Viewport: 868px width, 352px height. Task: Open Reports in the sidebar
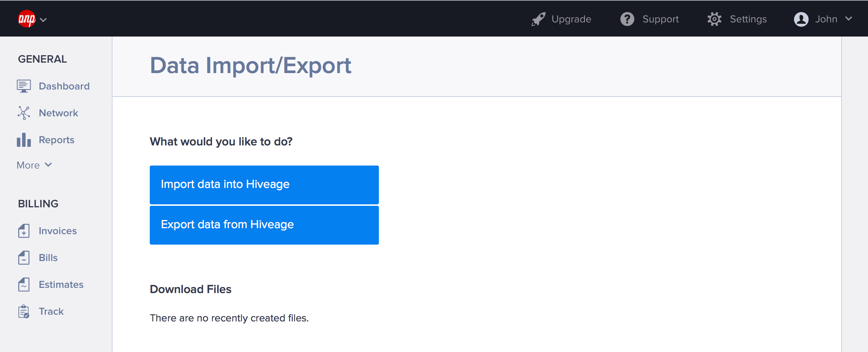click(57, 140)
